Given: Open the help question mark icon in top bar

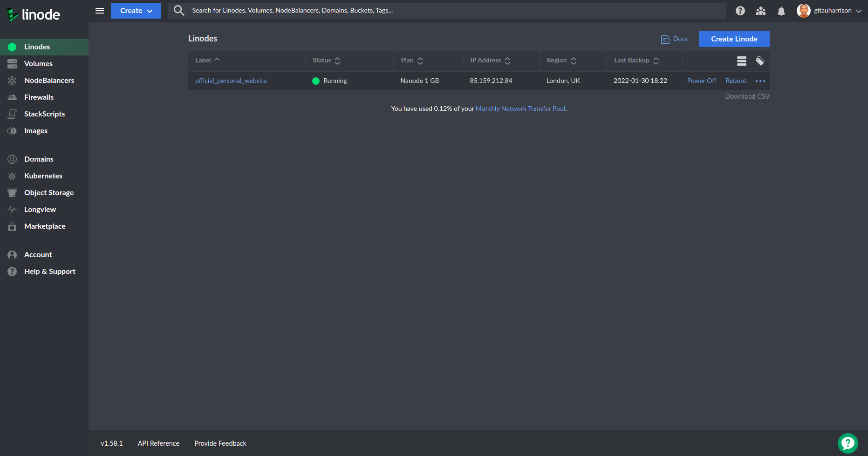Looking at the screenshot, I should coord(740,11).
